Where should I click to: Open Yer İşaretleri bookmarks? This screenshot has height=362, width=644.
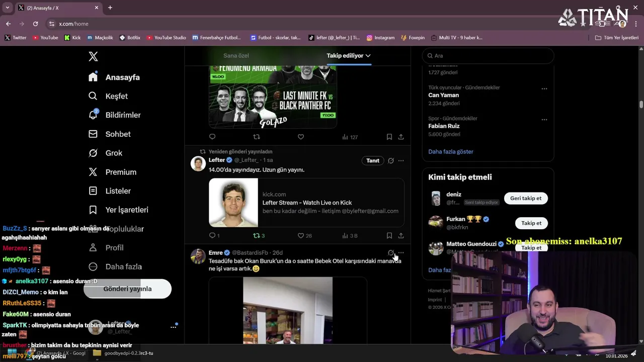119,210
